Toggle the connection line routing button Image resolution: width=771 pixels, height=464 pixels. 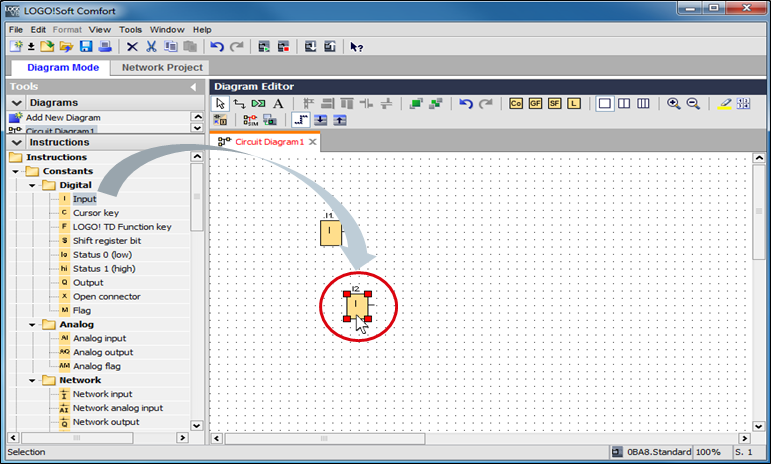click(300, 120)
